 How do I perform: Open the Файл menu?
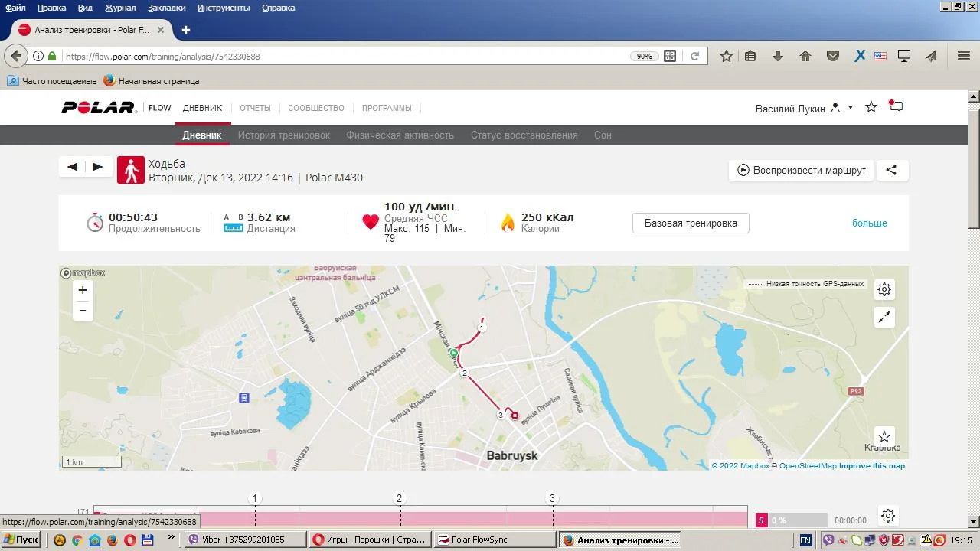(x=15, y=8)
